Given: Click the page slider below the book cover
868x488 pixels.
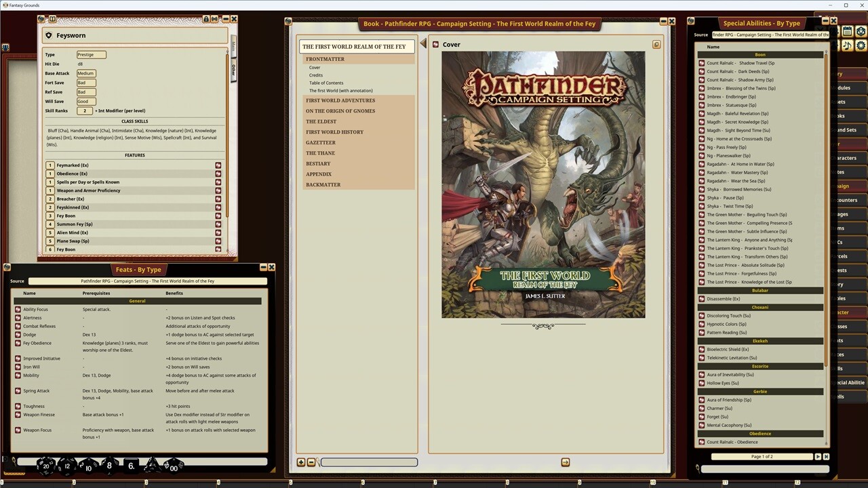Looking at the screenshot, I should [x=370, y=462].
